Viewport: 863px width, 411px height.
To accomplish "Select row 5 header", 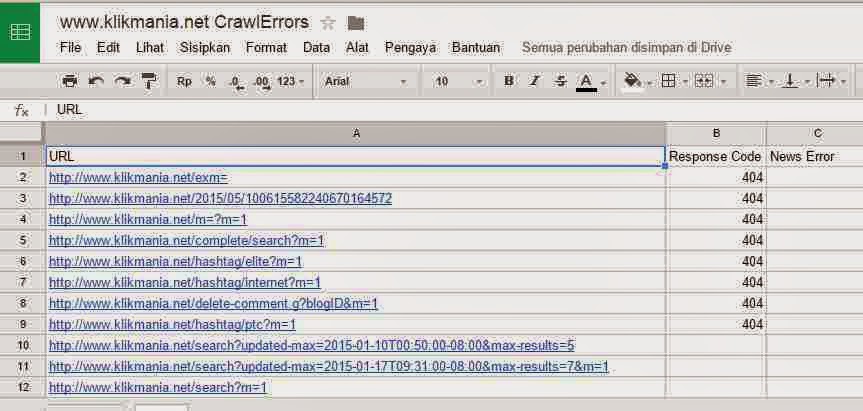I will pos(22,240).
